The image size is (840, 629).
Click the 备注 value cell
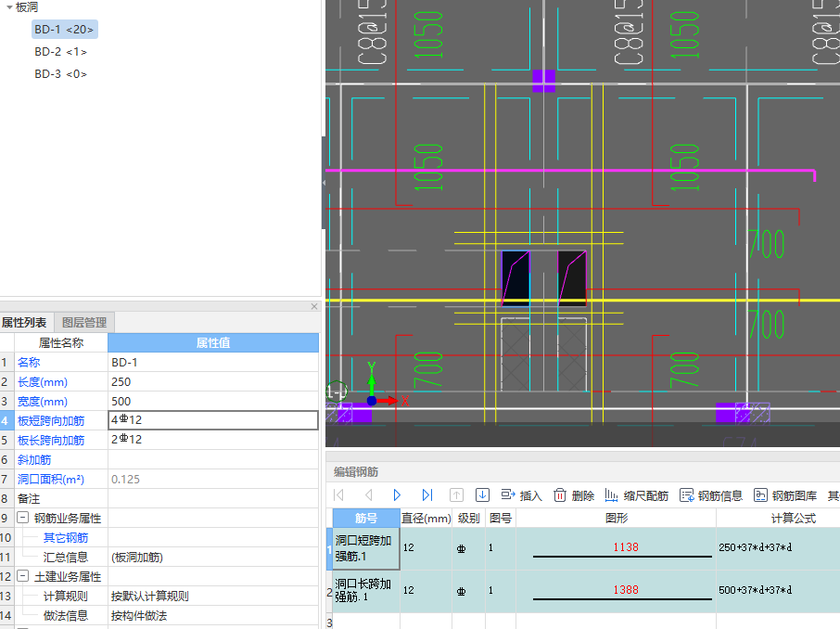213,498
